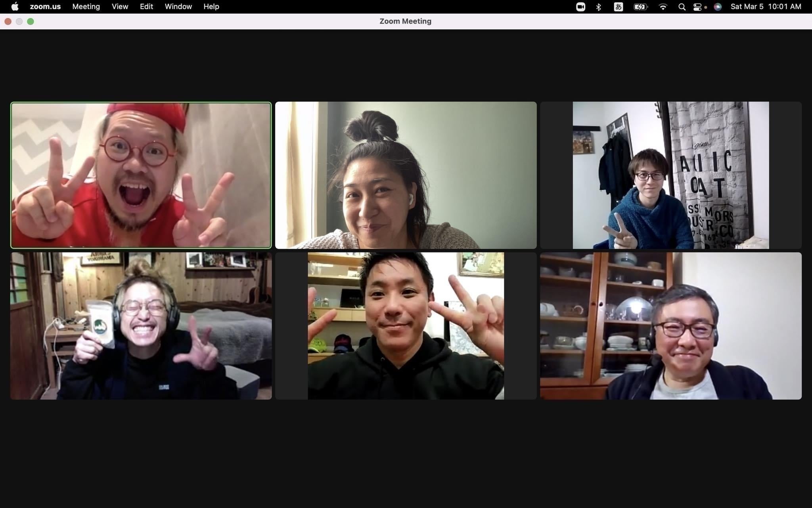This screenshot has height=508, width=812.
Task: Open the zoom.us application menu
Action: coord(45,7)
